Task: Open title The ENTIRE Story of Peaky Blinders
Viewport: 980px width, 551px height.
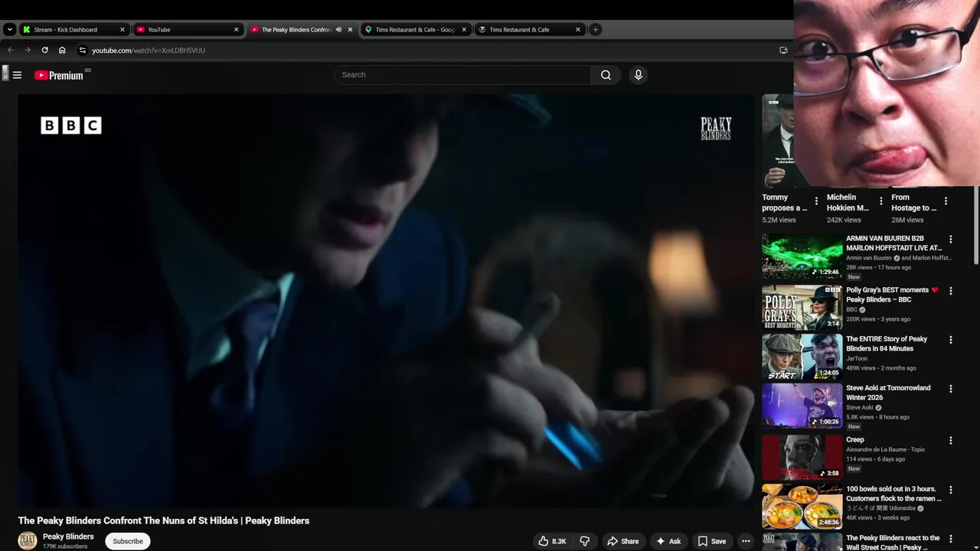Action: tap(887, 344)
